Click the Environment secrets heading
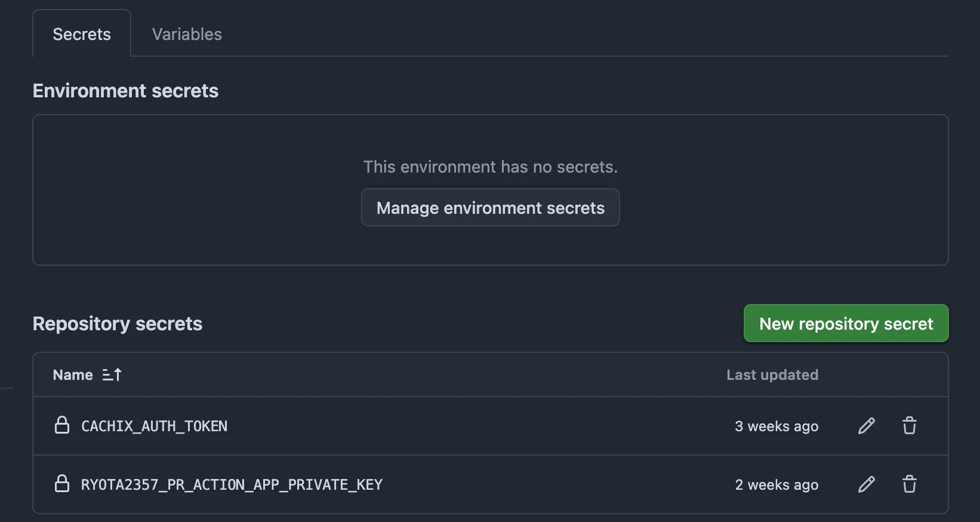980x522 pixels. tap(125, 90)
